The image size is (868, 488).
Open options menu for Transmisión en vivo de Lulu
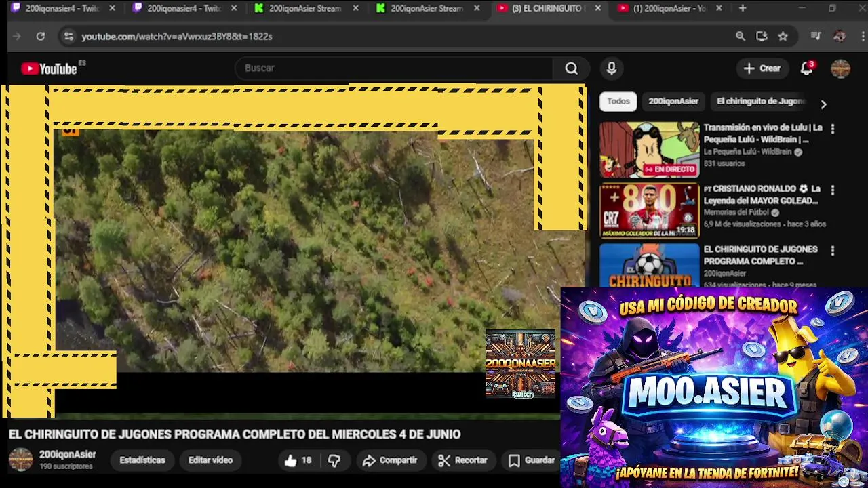tap(833, 129)
